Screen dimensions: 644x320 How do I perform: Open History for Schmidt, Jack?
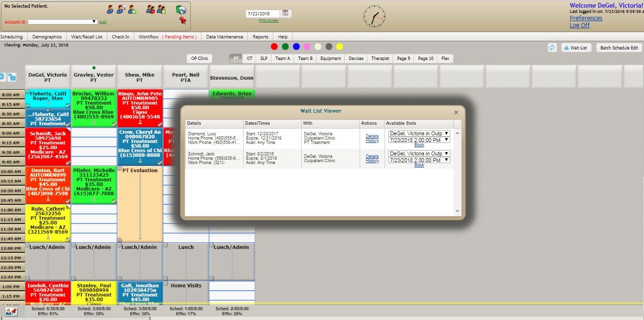click(x=372, y=161)
